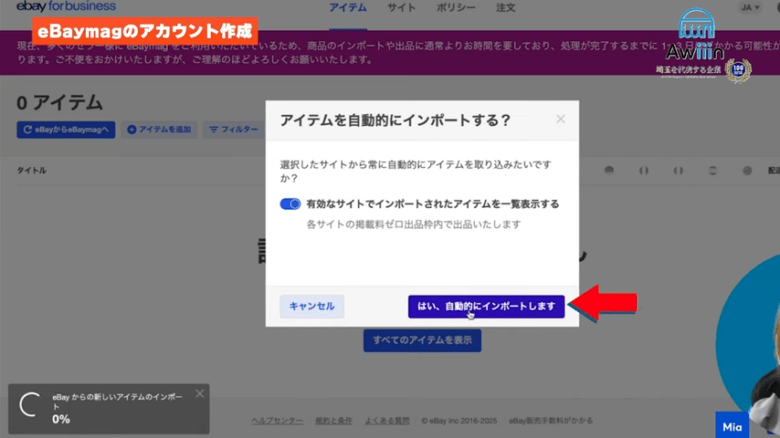Toggle the imported items list display switch
The height and width of the screenshot is (438, 780).
(290, 204)
